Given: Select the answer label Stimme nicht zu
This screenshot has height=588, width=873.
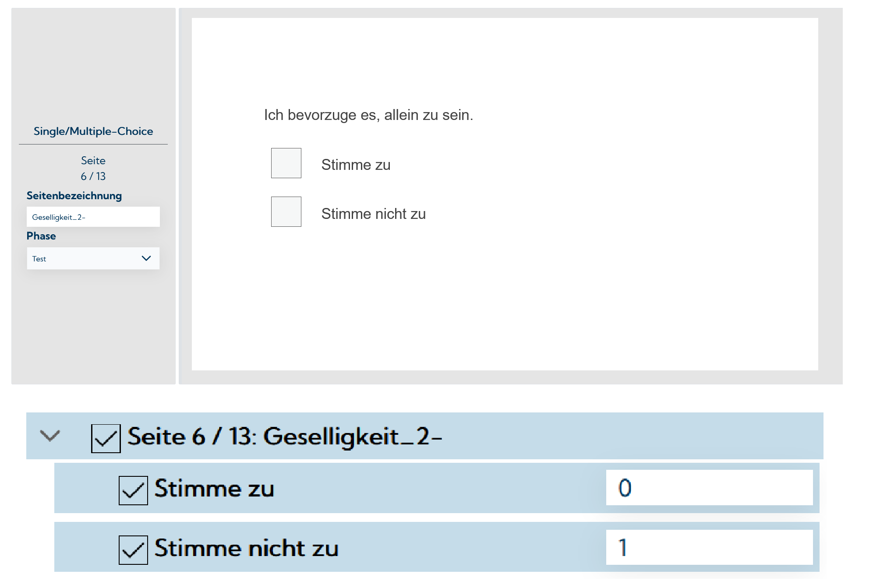Looking at the screenshot, I should (373, 214).
